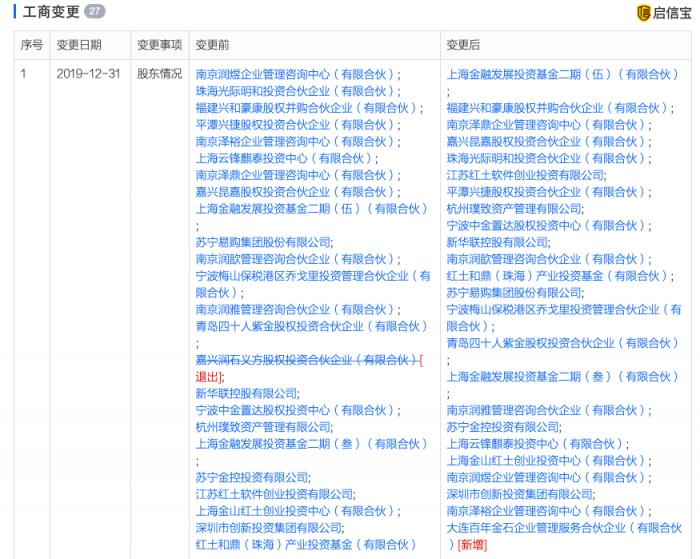Open 南京润歆管理咨询合伙企业 in 变更后 column
Image resolution: width=700 pixels, height=559 pixels.
pos(546,259)
